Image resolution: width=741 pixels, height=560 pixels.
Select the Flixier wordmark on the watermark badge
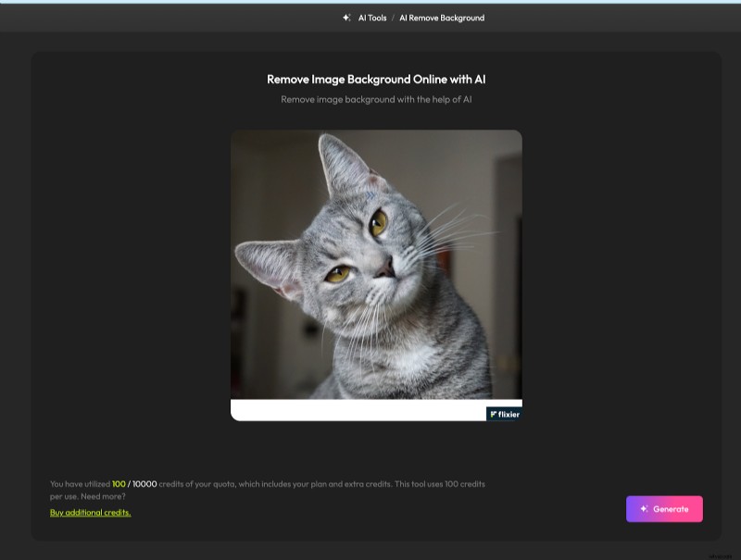[509, 414]
